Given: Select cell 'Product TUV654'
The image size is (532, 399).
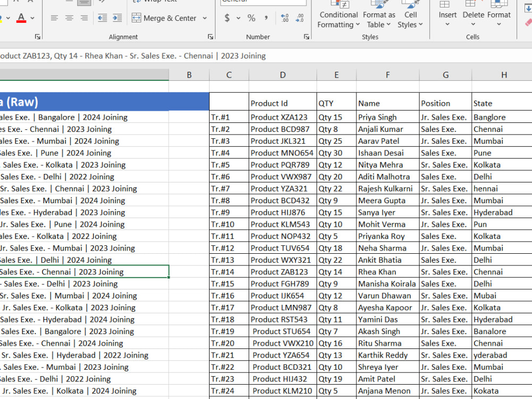Looking at the screenshot, I should coord(282,248).
